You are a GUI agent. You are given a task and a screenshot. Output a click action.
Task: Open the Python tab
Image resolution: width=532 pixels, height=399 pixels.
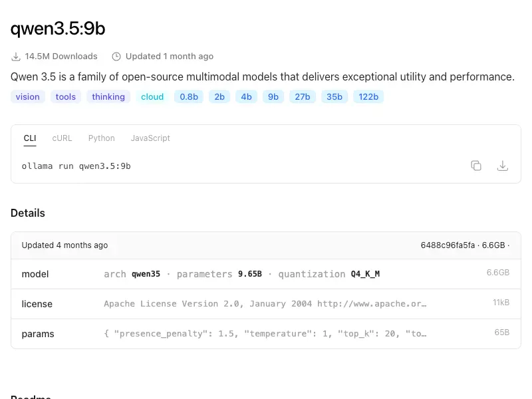102,138
